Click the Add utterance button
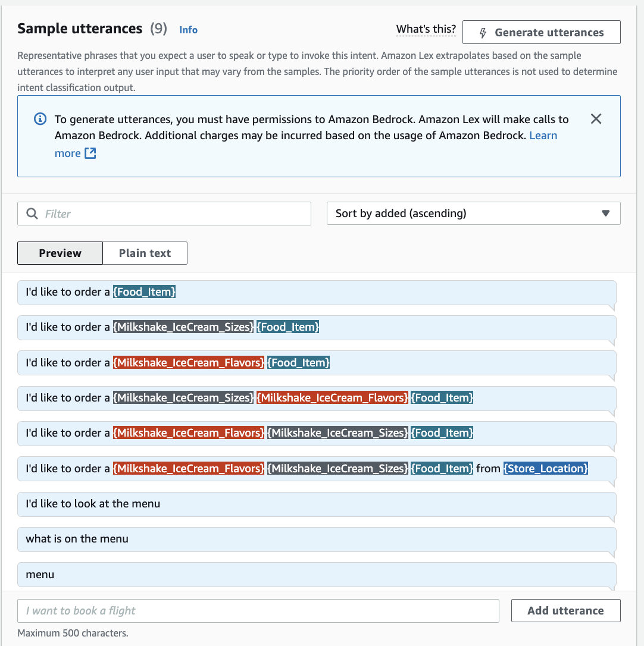 (x=565, y=610)
